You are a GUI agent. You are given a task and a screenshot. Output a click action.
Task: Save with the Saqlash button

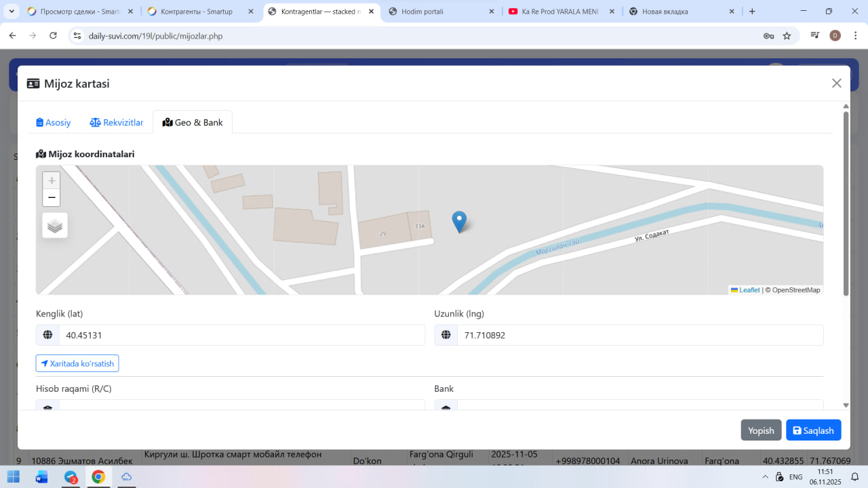[814, 430]
